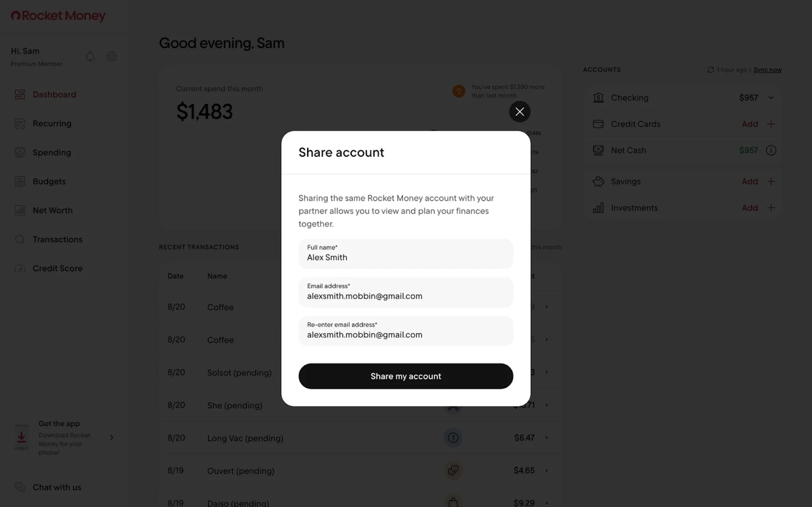Click the Full name input field
The image size is (812, 507).
click(x=405, y=254)
